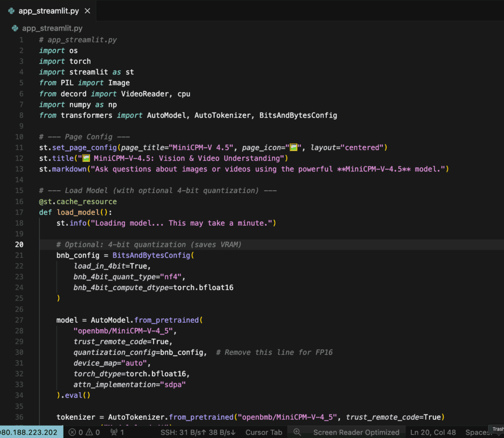Select line number 11 in gutter

click(x=19, y=147)
